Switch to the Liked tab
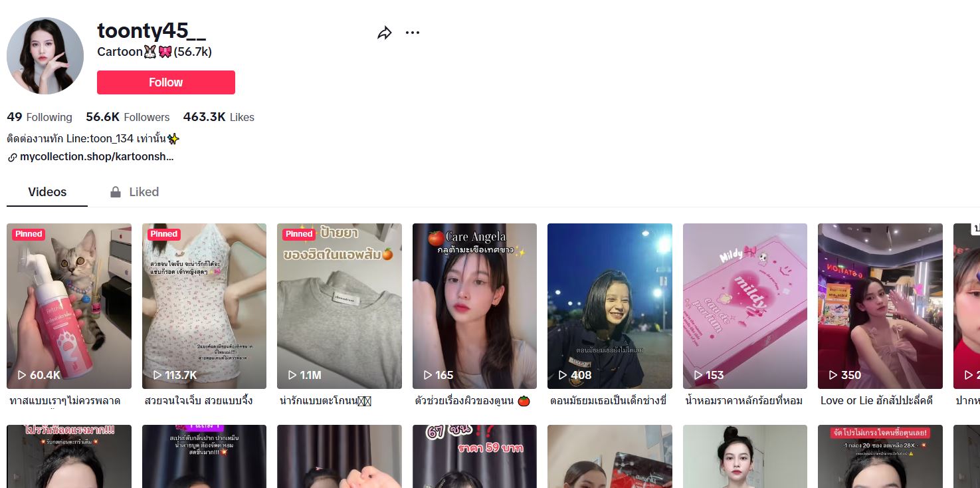This screenshot has width=980, height=488. 134,192
